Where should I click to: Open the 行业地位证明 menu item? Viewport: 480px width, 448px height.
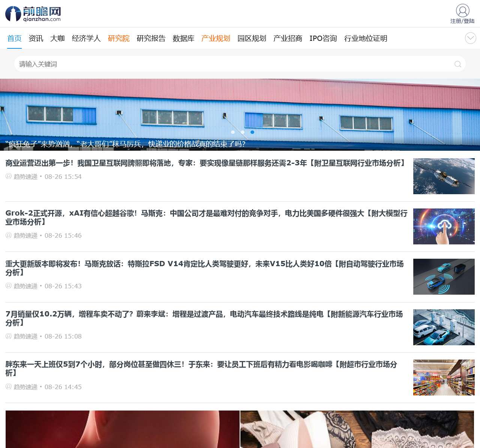(366, 38)
